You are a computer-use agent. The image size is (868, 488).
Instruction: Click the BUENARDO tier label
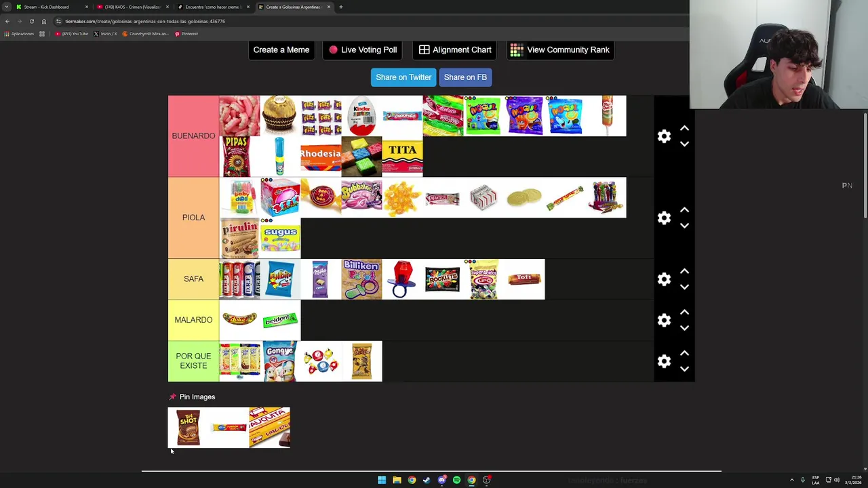(x=193, y=136)
